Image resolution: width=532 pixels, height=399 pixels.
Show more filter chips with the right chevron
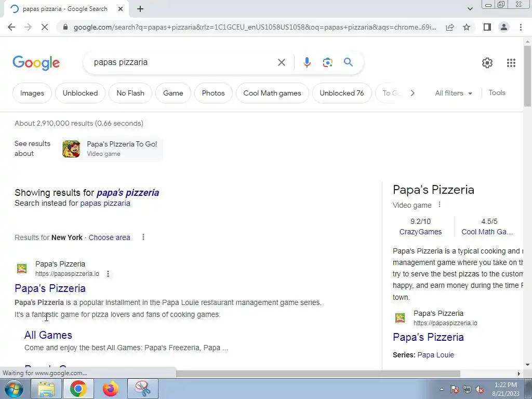[412, 93]
